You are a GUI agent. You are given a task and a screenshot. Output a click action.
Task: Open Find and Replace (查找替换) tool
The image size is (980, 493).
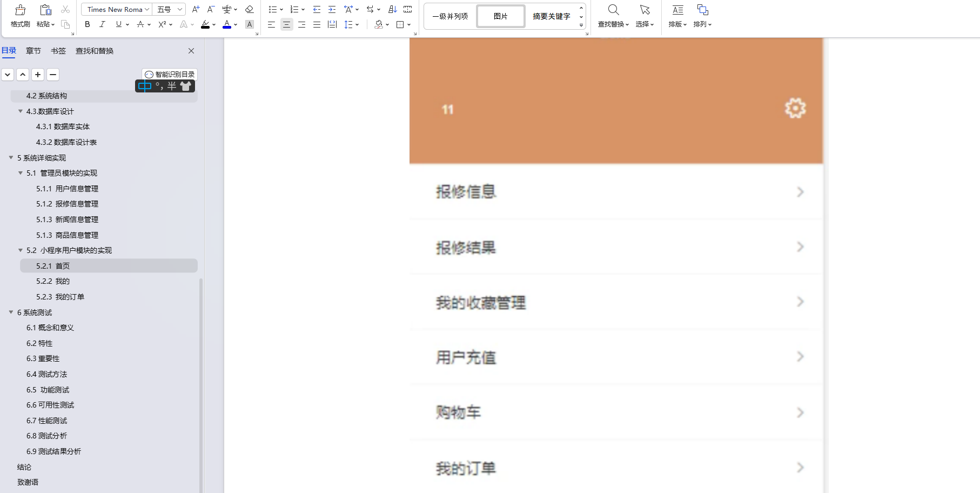click(x=613, y=15)
